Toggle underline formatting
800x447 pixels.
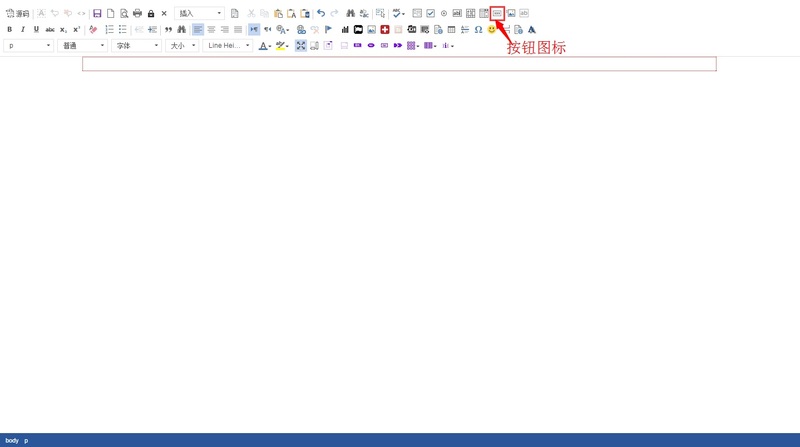point(36,30)
